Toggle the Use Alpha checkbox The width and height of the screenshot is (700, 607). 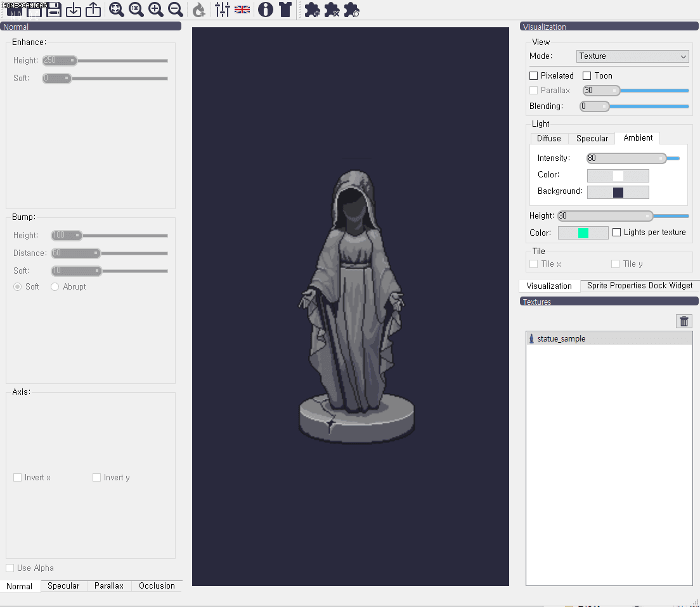click(x=10, y=568)
